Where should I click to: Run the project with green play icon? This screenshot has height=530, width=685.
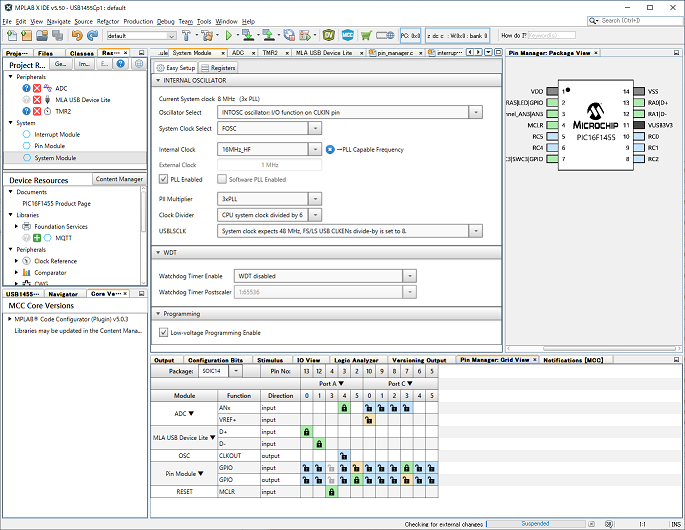[x=228, y=35]
